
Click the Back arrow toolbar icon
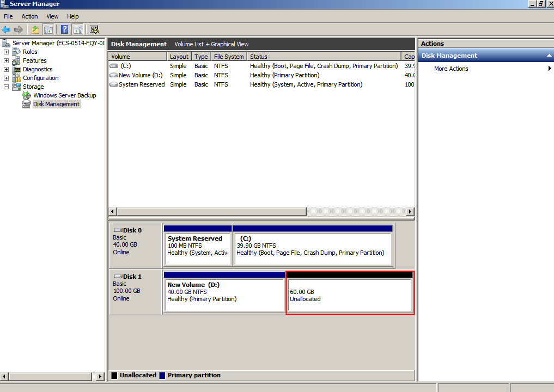[6, 29]
